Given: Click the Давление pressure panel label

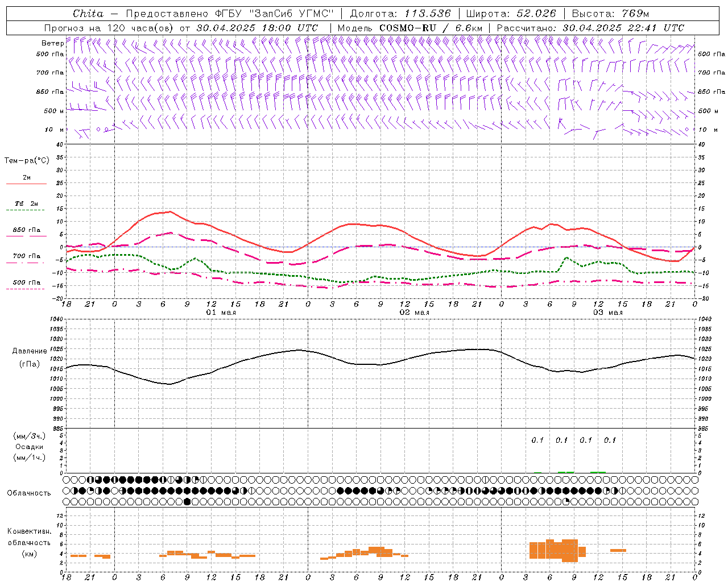Looking at the screenshot, I should click(30, 351).
